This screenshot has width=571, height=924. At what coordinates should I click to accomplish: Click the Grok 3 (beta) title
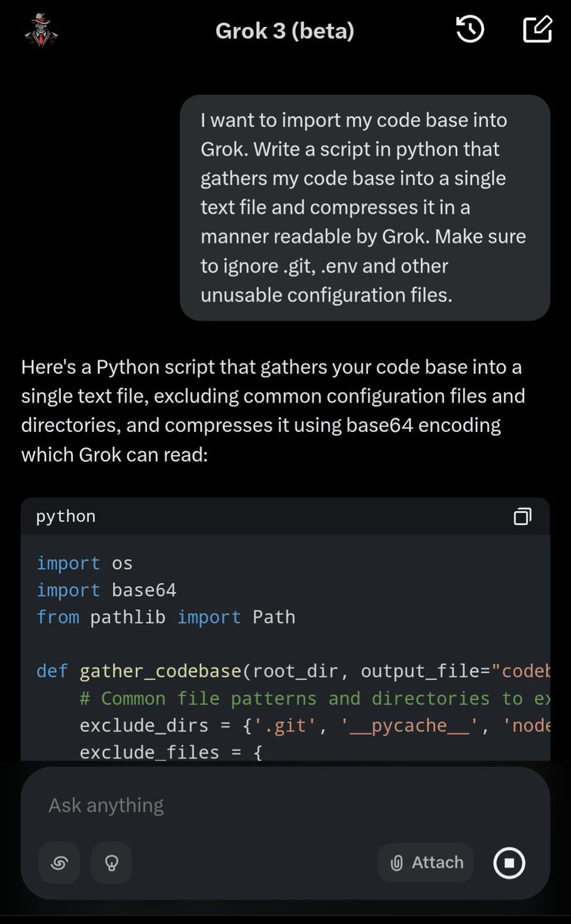click(285, 31)
